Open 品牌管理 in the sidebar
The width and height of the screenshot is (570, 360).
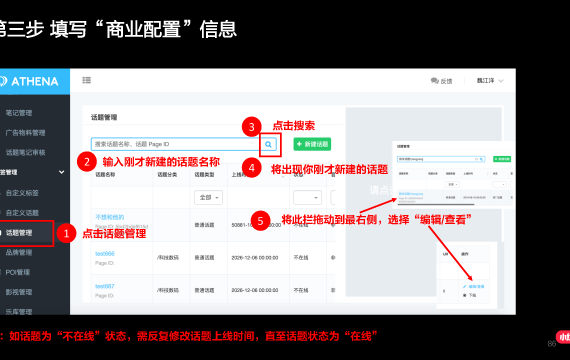pyautogui.click(x=19, y=252)
